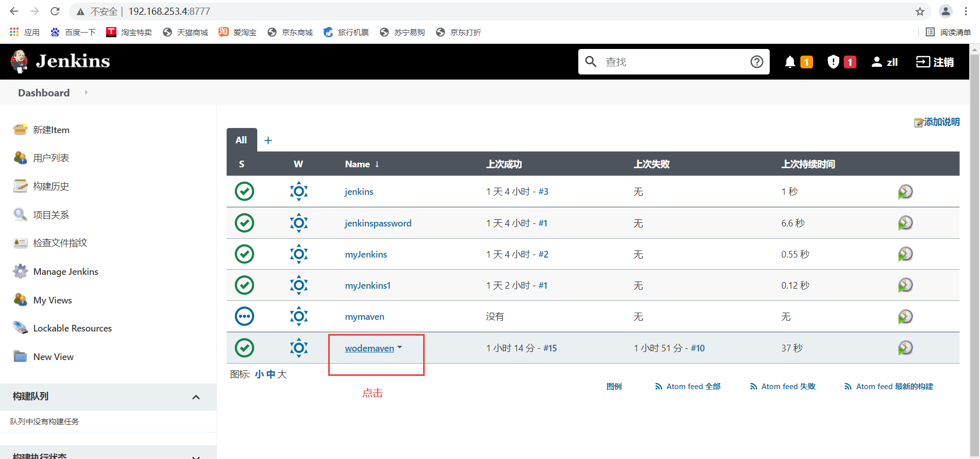This screenshot has height=459, width=980.
Task: Schedule a build for jenkinspassword job
Action: pos(905,223)
